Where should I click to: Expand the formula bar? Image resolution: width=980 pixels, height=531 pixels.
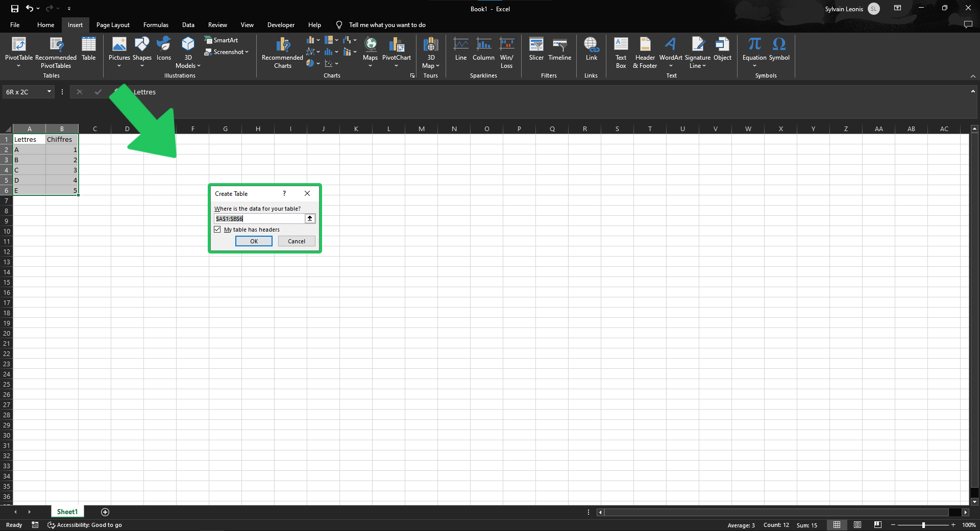tap(973, 92)
